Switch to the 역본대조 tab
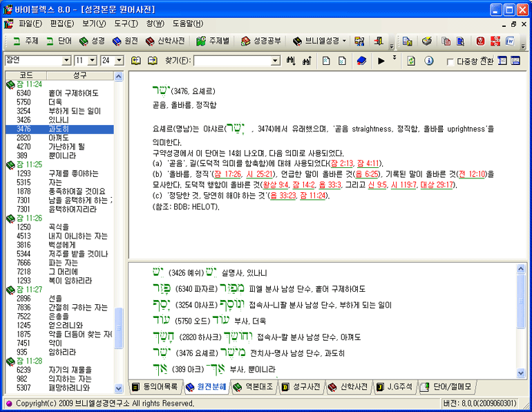Screen dimensions: 532x412 [x=254, y=386]
